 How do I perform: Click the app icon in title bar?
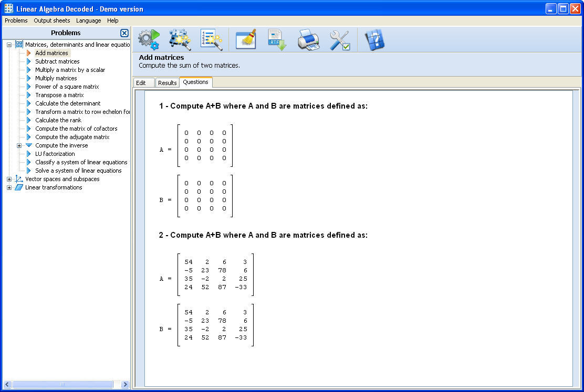click(8, 8)
